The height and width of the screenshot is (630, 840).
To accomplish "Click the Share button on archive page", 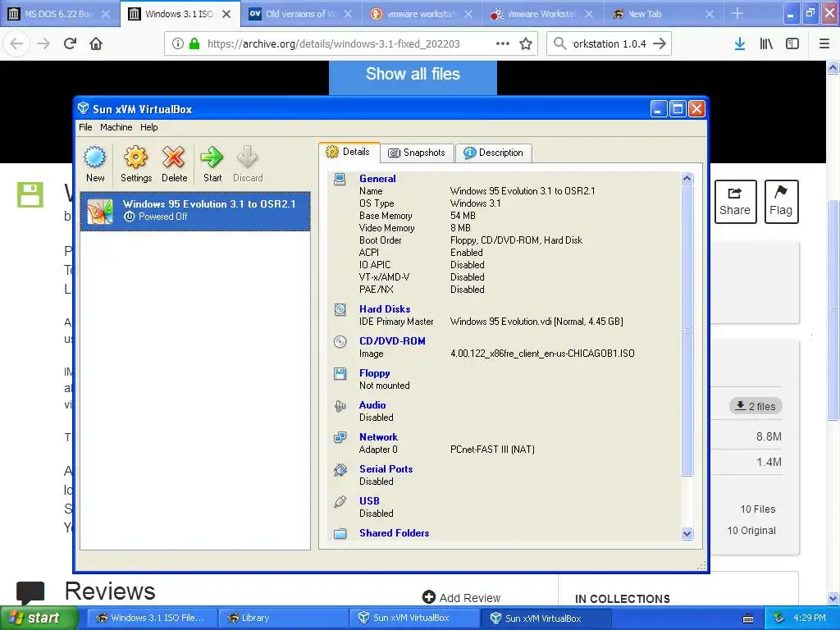I will click(735, 202).
